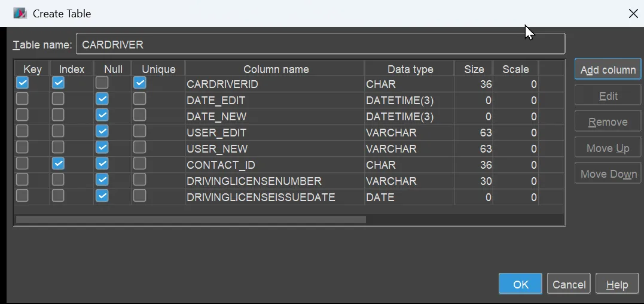Image resolution: width=644 pixels, height=304 pixels.
Task: Check Key for DRIVINGLICENSEISSUEDATE row
Action: click(x=22, y=196)
